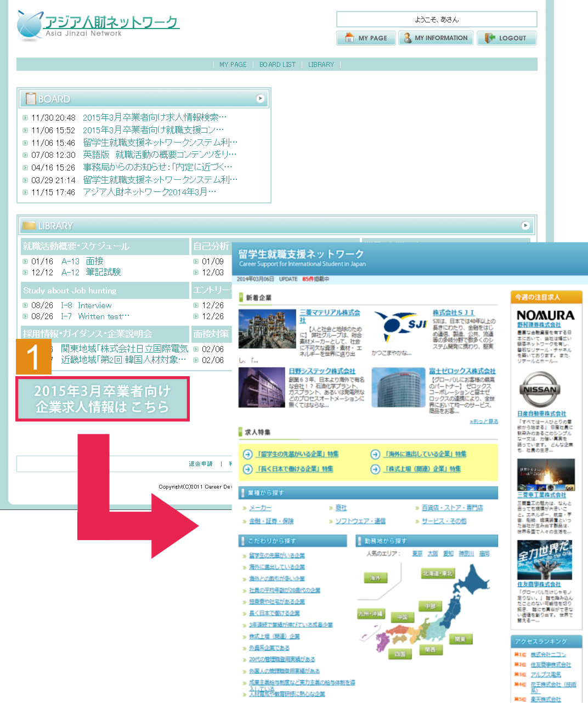Screen dimensions: 588x703
Task: Click 三菱重工業 rocket launch thumbnail
Action: (546, 475)
